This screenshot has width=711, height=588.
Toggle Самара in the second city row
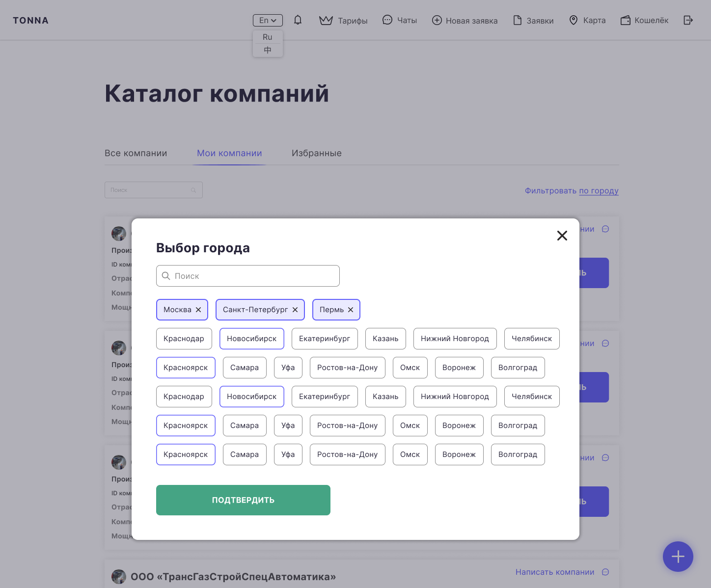[x=245, y=368]
